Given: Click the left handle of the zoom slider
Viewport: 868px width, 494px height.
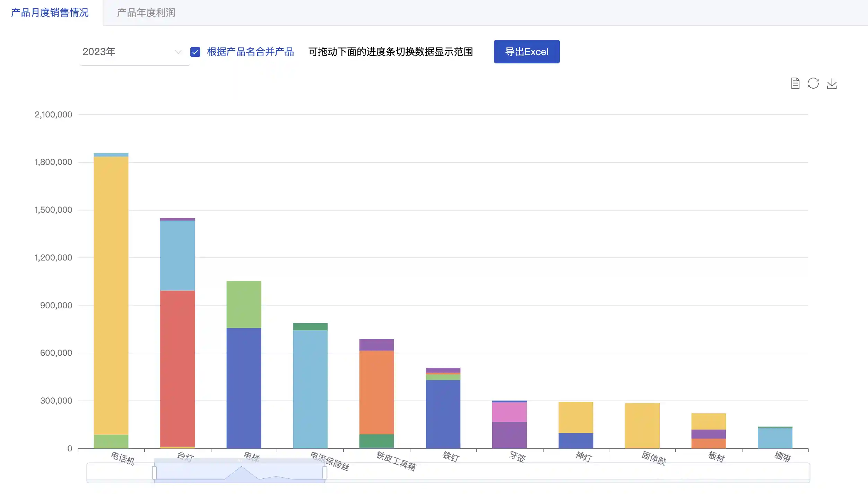Looking at the screenshot, I should (x=154, y=473).
